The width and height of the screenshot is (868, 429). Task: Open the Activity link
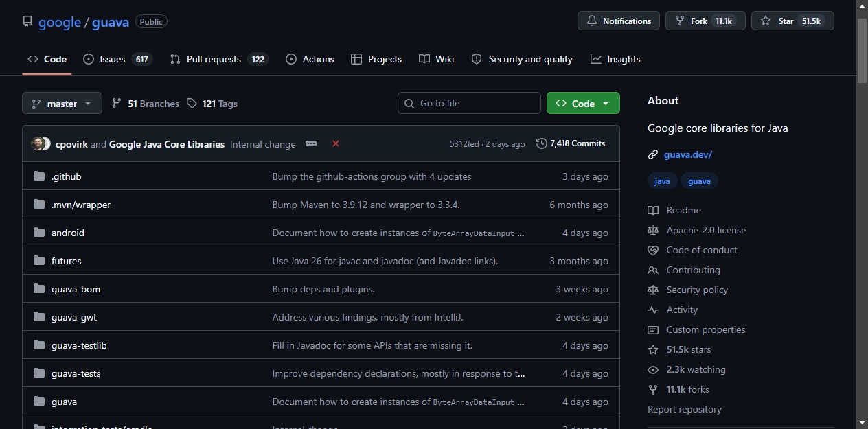tap(672, 310)
